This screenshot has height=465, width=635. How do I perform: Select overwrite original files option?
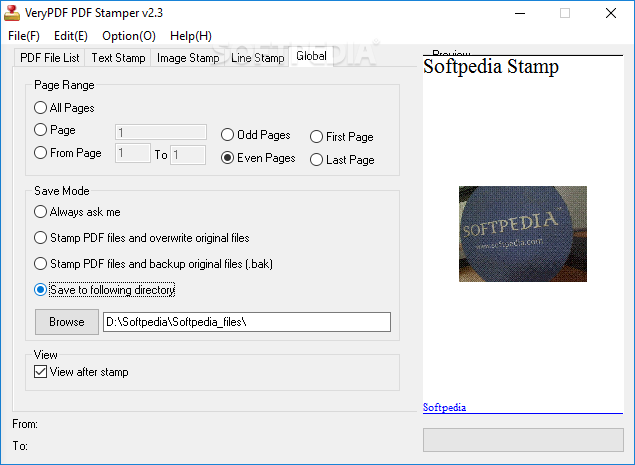142,238
